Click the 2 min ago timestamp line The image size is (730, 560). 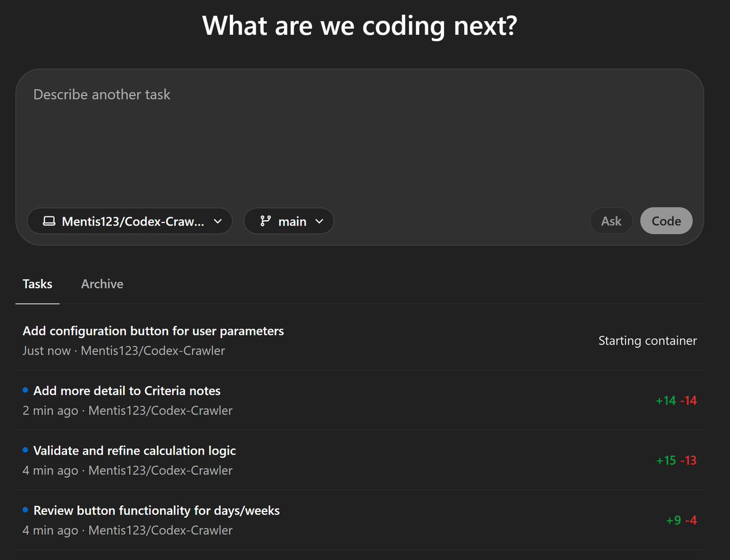127,410
